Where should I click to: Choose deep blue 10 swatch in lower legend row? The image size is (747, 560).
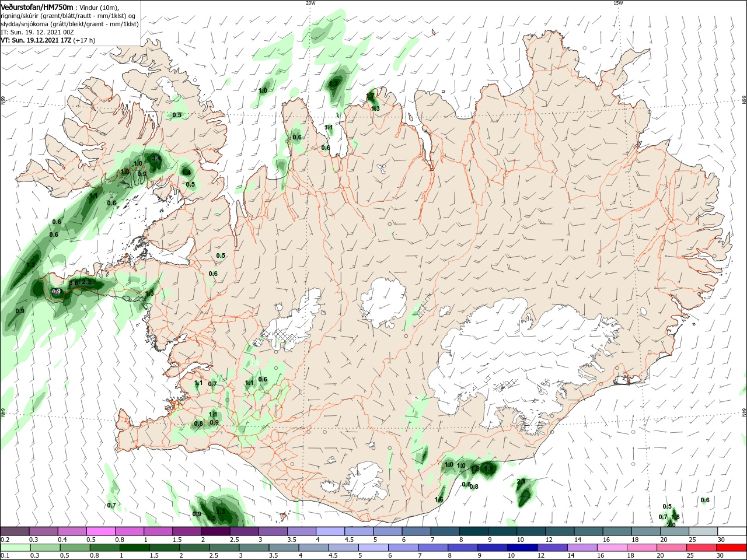tap(522, 548)
